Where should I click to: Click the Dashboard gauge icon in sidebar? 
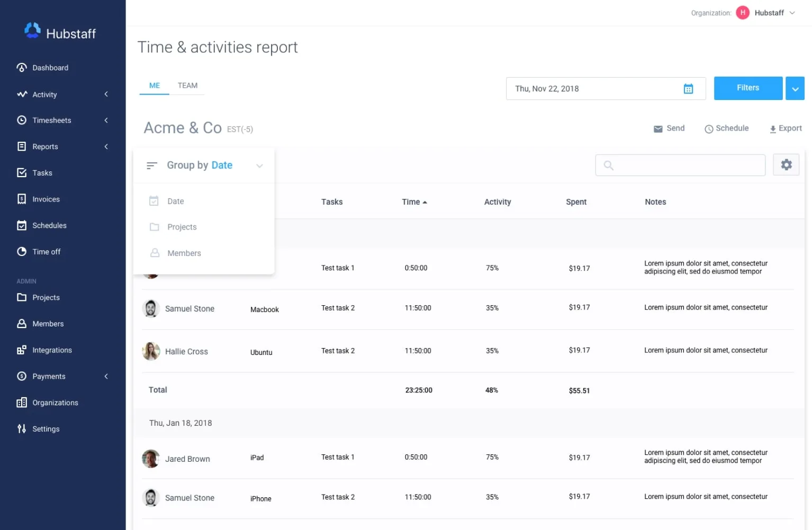pyautogui.click(x=22, y=68)
